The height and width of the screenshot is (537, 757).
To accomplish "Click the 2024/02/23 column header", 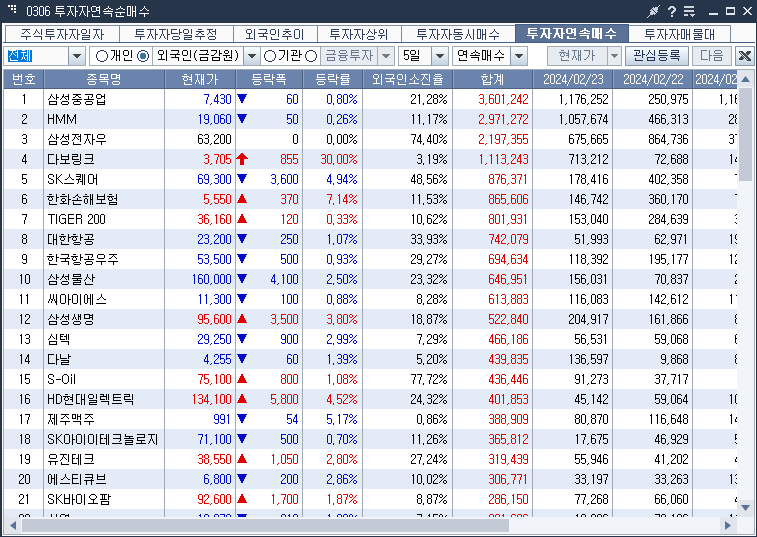I will click(573, 79).
